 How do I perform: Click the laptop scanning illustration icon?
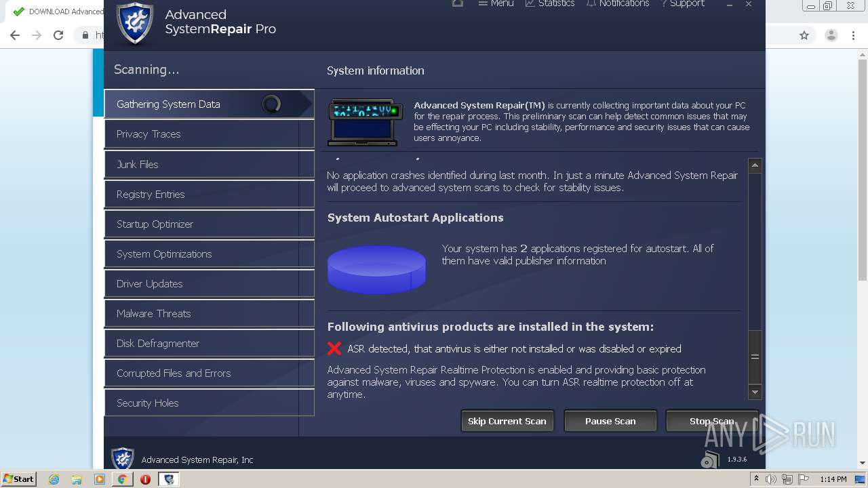(366, 122)
